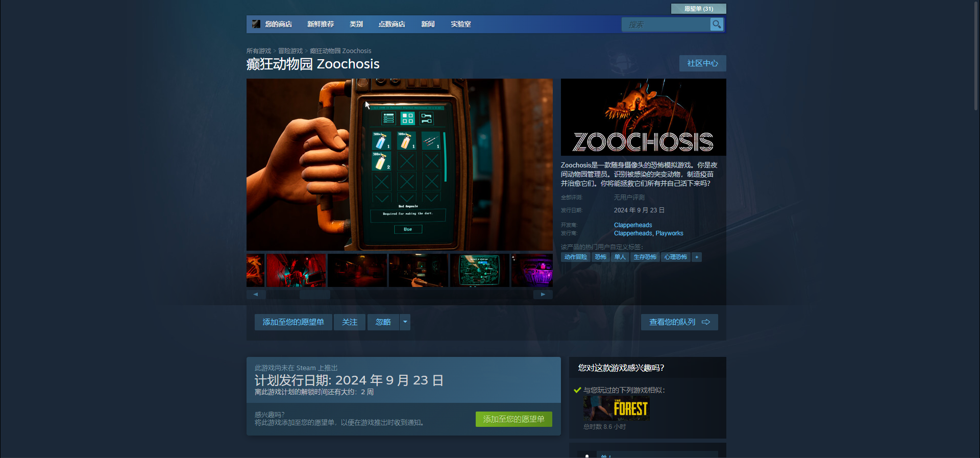Image resolution: width=980 pixels, height=458 pixels.
Task: Select the dark red room thumbnail
Action: tap(357, 270)
